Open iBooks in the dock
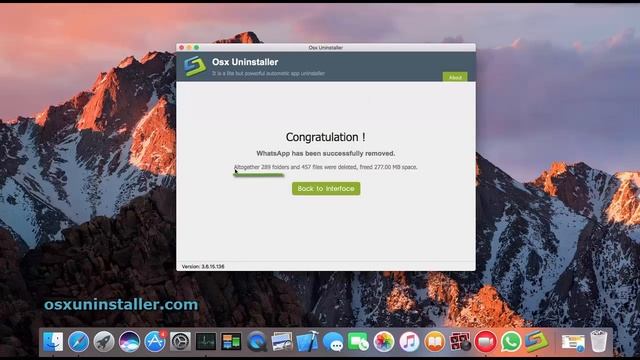 point(434,341)
